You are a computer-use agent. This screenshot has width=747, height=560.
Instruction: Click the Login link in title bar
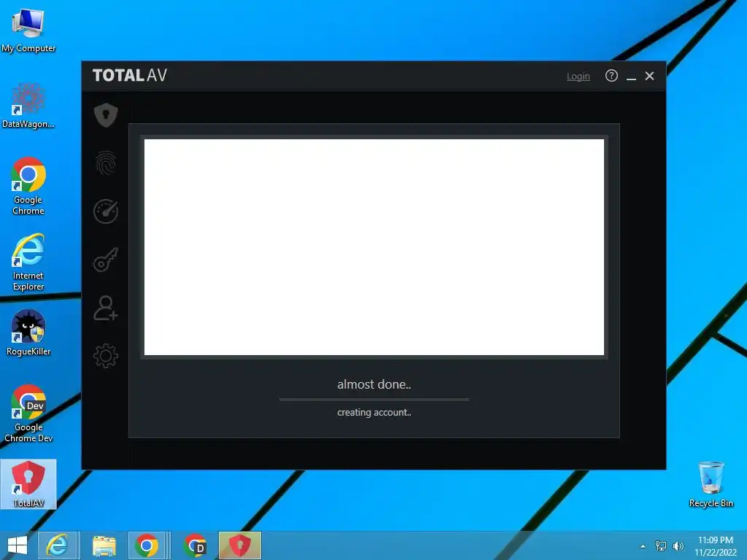click(x=578, y=76)
